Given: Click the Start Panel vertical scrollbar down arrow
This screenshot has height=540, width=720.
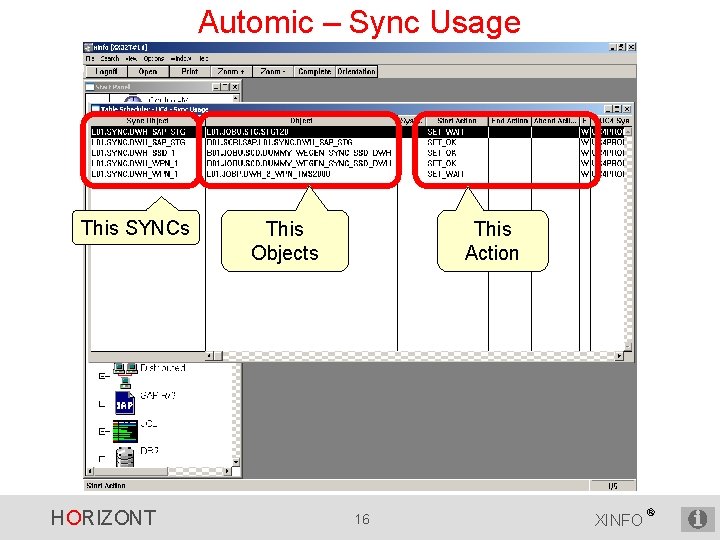Looking at the screenshot, I should pyautogui.click(x=236, y=462).
